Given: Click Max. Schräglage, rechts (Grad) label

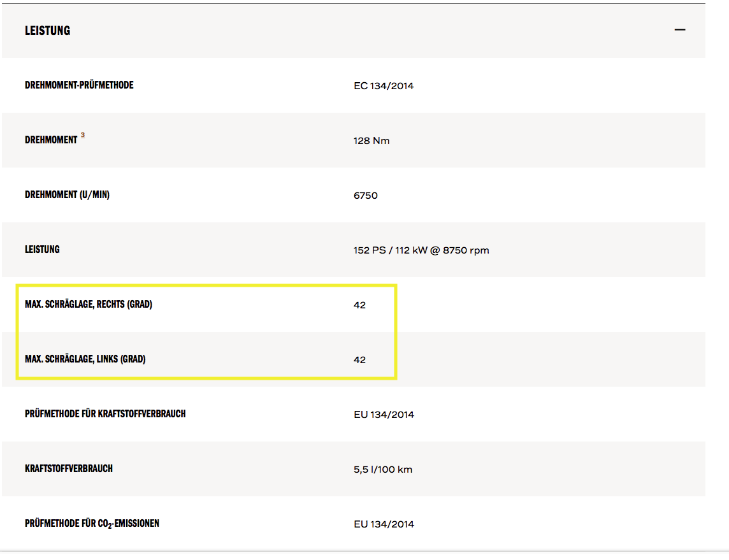Looking at the screenshot, I should coord(89,305).
